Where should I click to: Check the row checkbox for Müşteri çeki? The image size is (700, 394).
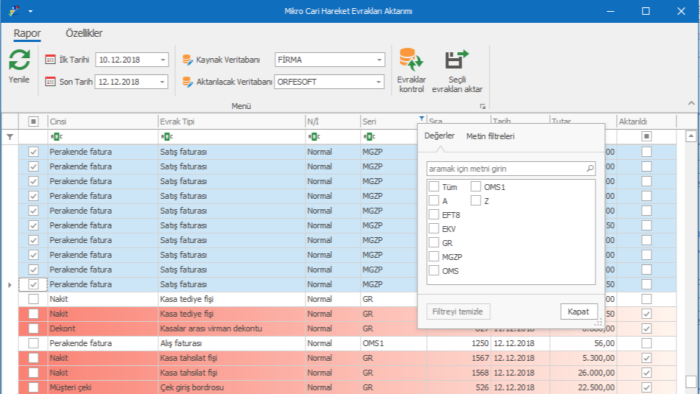coord(33,387)
